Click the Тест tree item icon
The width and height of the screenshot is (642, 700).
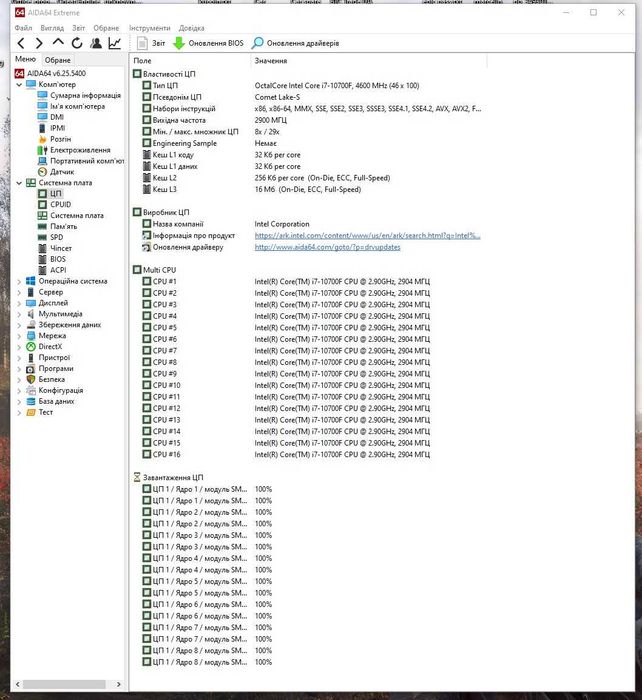pyautogui.click(x=30, y=412)
